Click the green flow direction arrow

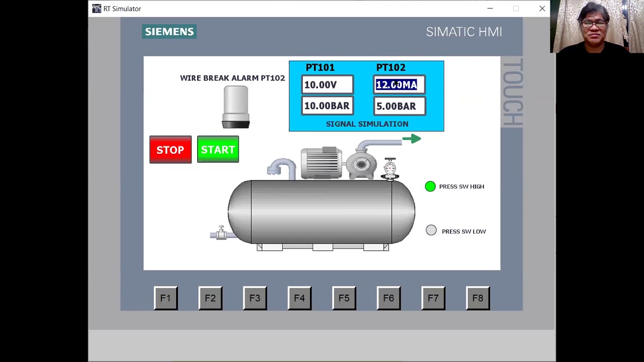pos(412,139)
